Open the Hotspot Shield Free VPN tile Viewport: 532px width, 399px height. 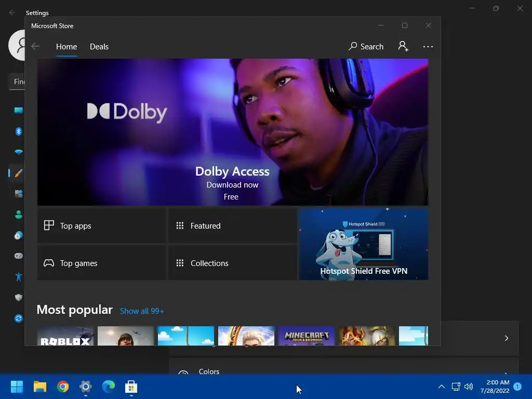pos(363,244)
